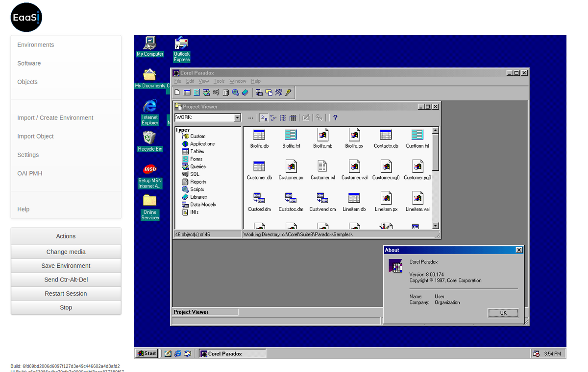Select Applications in the Types tree
The image size is (588, 372).
tap(198, 144)
